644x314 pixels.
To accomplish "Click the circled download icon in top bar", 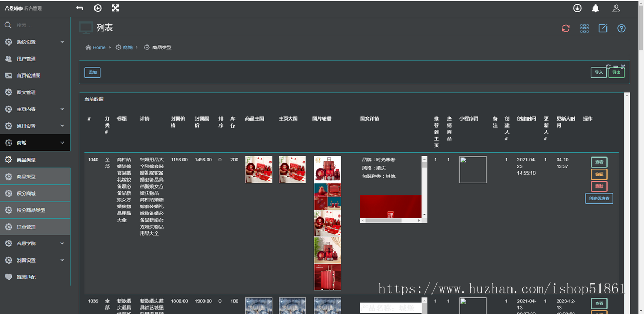I will click(x=577, y=8).
